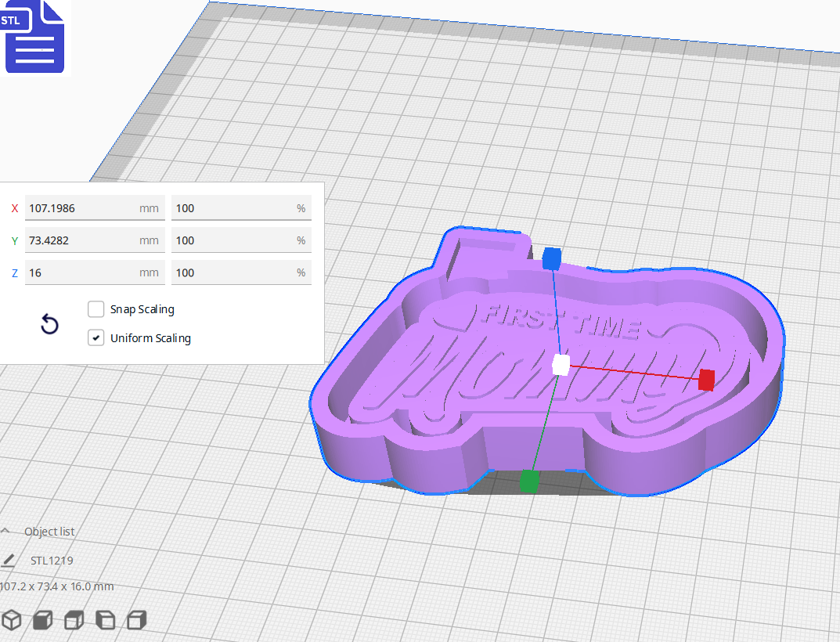This screenshot has height=642, width=840.
Task: Enable Snap Scaling
Action: [96, 309]
